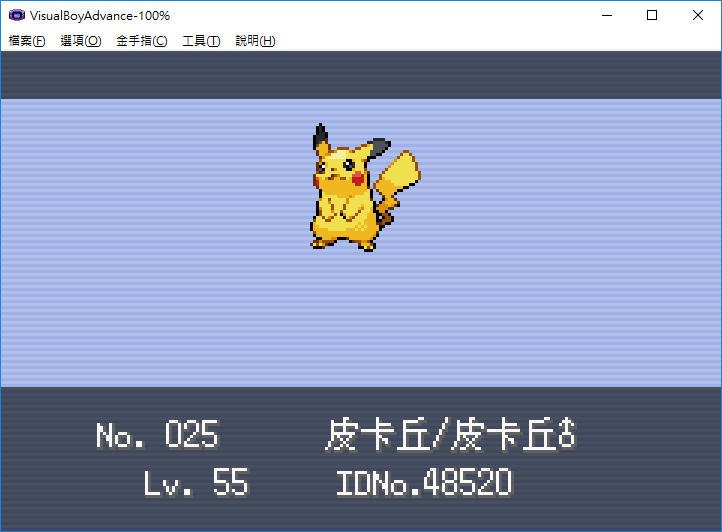Open the 金手指(C) cheats menu
Image resolution: width=722 pixels, height=532 pixels.
[x=142, y=41]
